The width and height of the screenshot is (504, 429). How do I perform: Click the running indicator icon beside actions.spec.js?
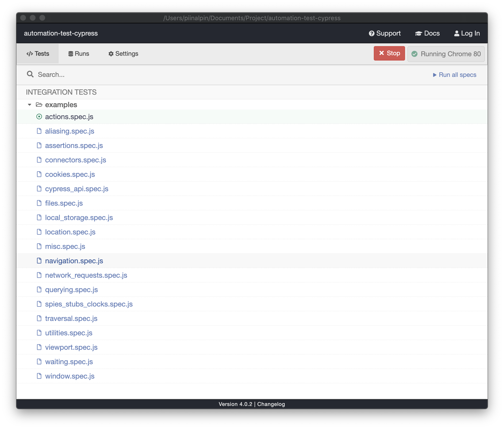tap(39, 117)
